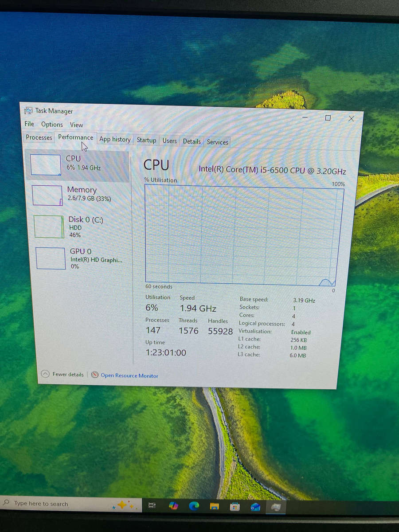Image resolution: width=399 pixels, height=532 pixels.
Task: Open Task View from the taskbar
Action: click(152, 505)
